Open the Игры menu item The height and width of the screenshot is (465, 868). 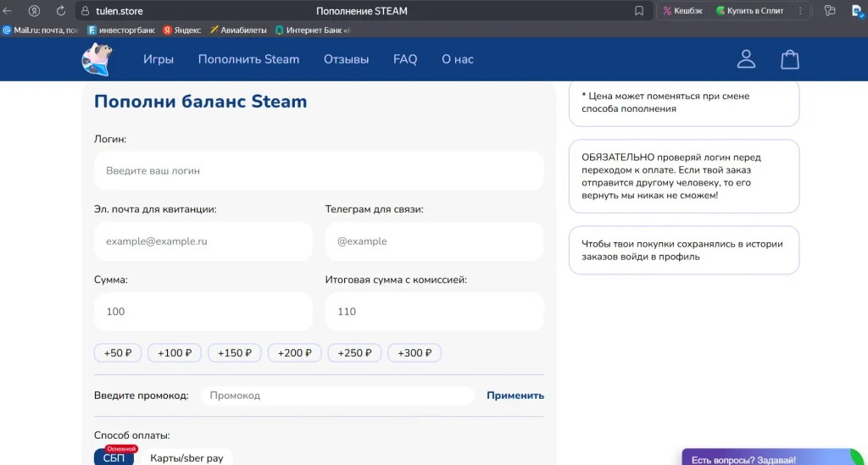pos(159,59)
